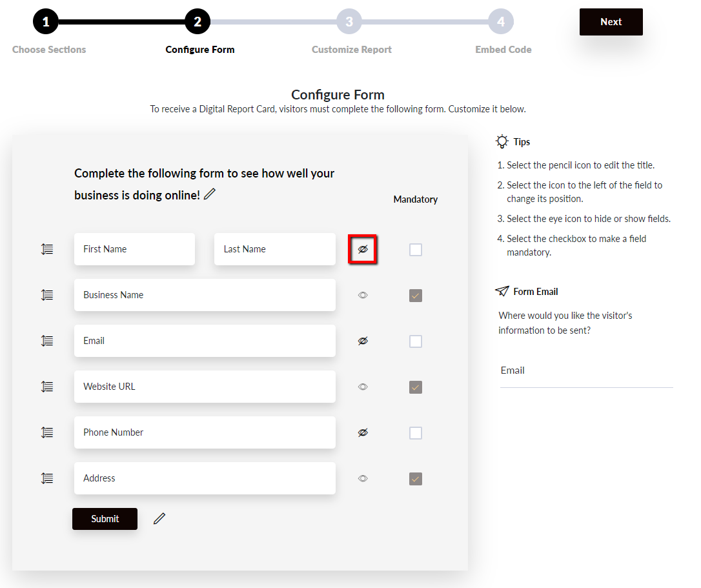Click the Next button
Viewport: 701px width, 588px height.
coord(611,22)
